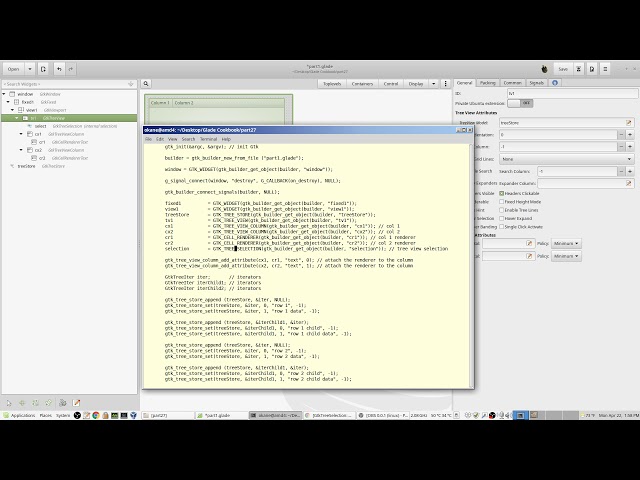Check the Hover Expand checkbox
The image size is (640, 480).
[502, 218]
